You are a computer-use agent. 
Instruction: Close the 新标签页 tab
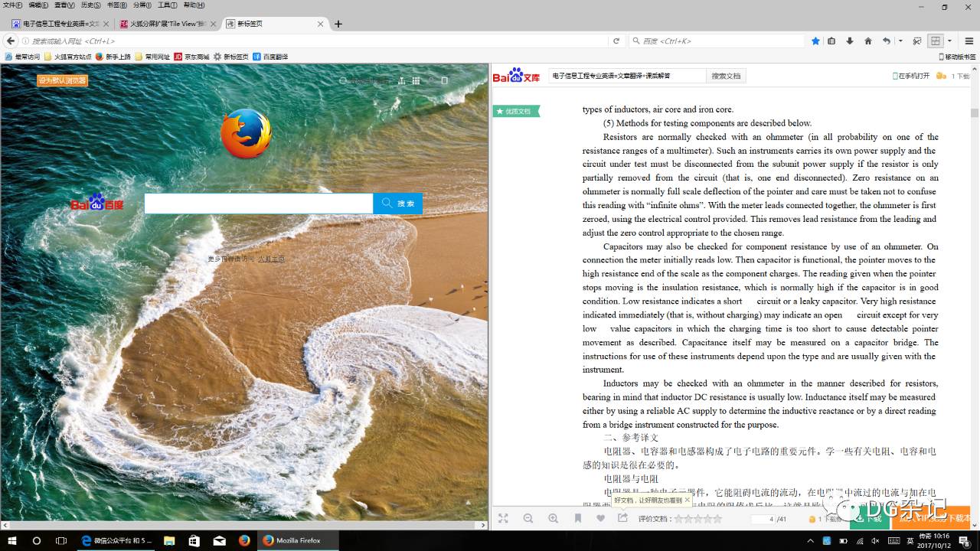pyautogui.click(x=321, y=24)
